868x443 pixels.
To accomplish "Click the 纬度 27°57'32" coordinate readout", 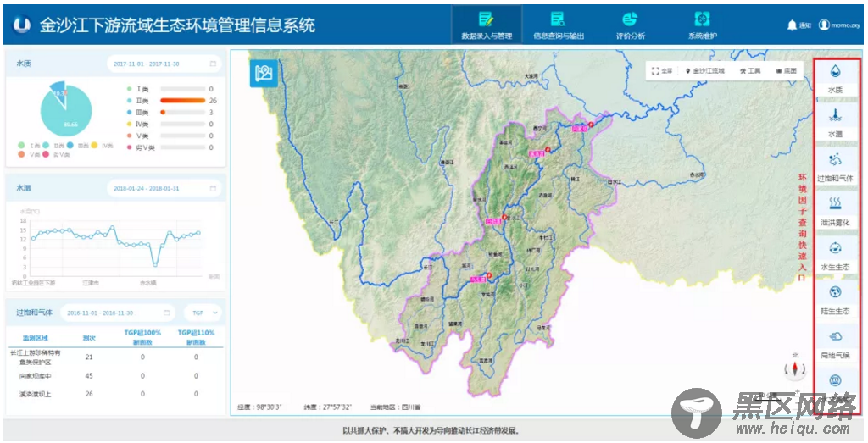I will [327, 407].
